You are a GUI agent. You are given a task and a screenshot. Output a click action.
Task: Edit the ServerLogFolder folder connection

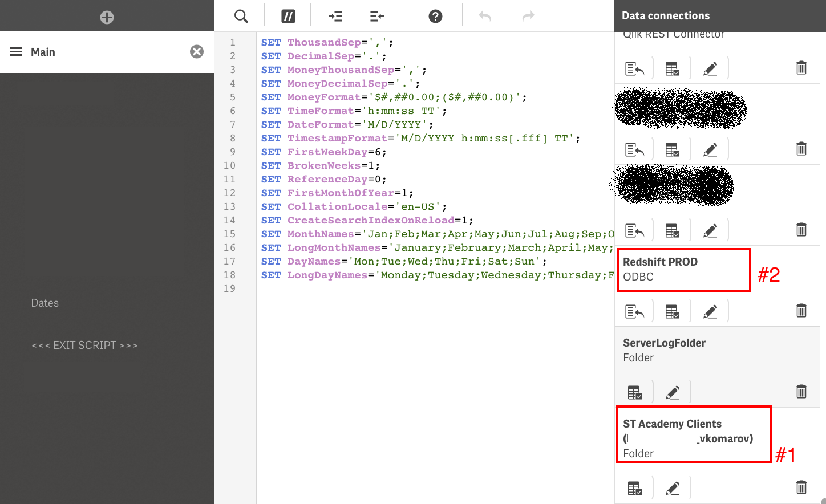pyautogui.click(x=673, y=392)
